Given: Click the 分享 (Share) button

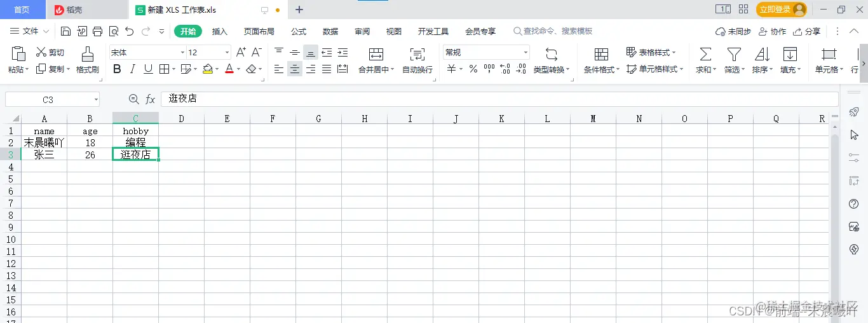Looking at the screenshot, I should [x=807, y=31].
